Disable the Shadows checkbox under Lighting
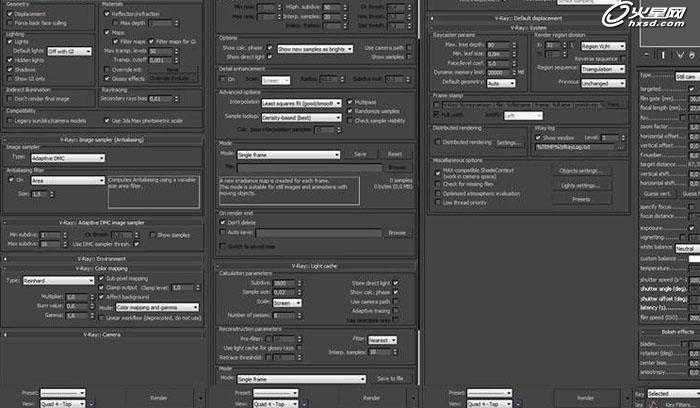The image size is (700, 408). (10, 70)
